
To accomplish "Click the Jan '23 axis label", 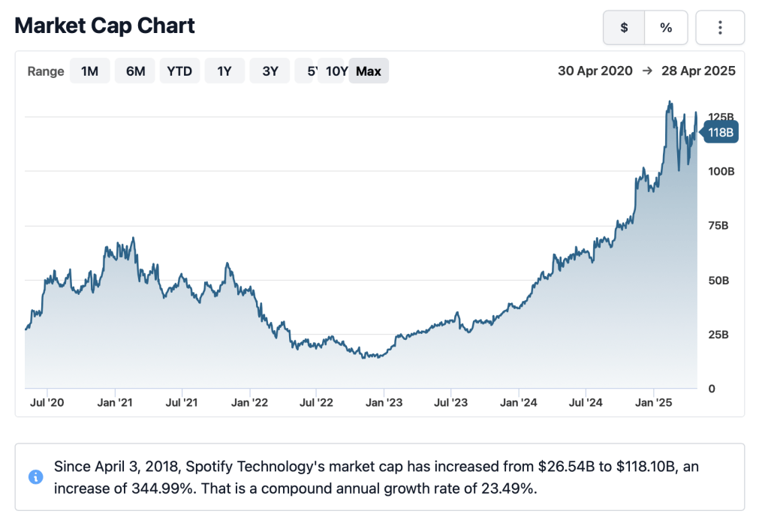I will click(x=384, y=403).
